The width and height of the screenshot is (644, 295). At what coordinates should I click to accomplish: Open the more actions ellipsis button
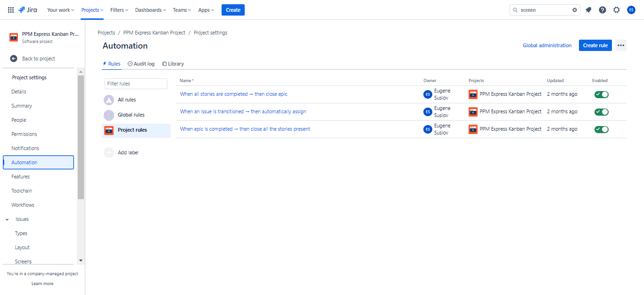(621, 45)
